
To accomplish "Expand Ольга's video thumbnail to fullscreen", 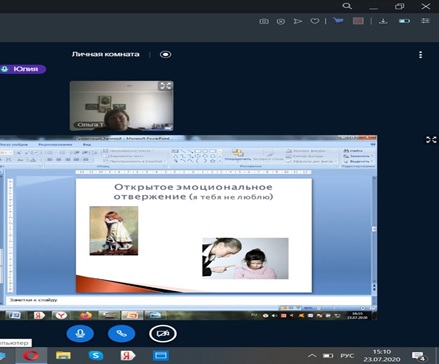I will pos(165,86).
